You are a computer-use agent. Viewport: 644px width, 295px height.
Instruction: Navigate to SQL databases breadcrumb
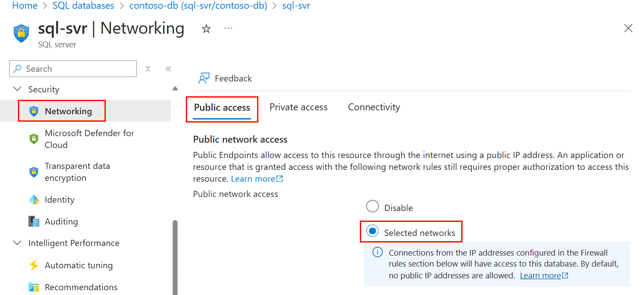[83, 6]
